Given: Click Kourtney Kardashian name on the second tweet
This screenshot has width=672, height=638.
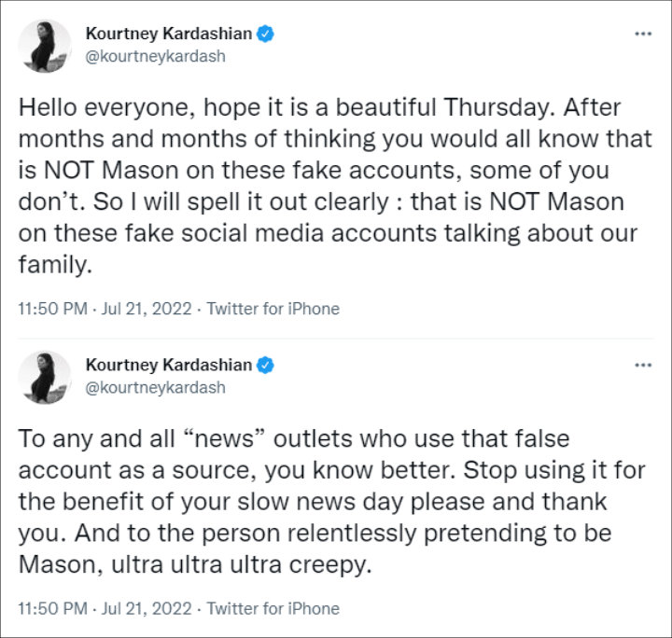Looking at the screenshot, I should click(x=169, y=364).
